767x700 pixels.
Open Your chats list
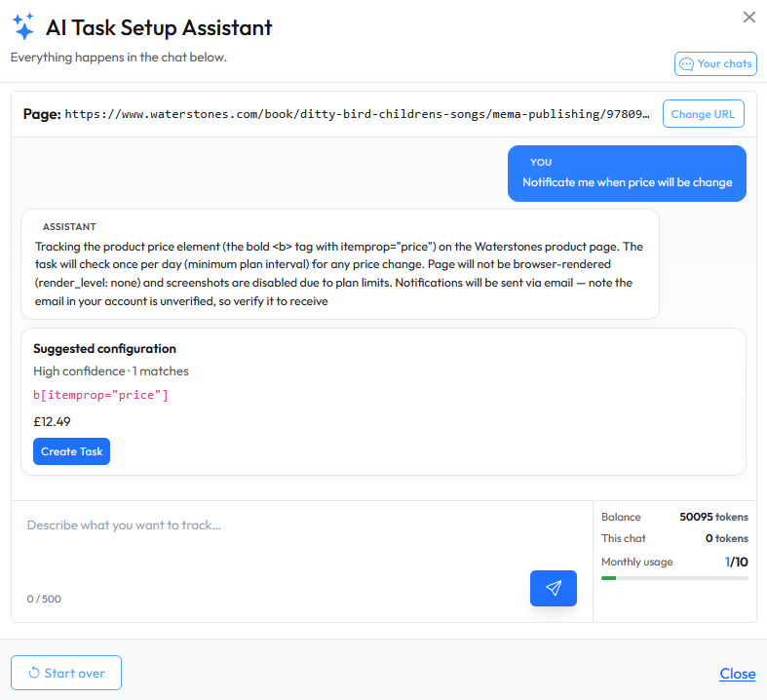click(715, 64)
